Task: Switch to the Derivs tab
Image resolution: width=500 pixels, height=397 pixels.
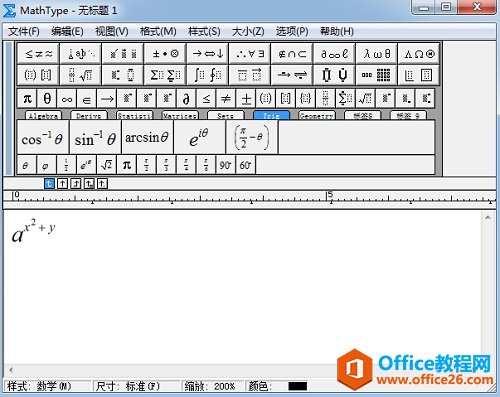Action: coord(89,115)
